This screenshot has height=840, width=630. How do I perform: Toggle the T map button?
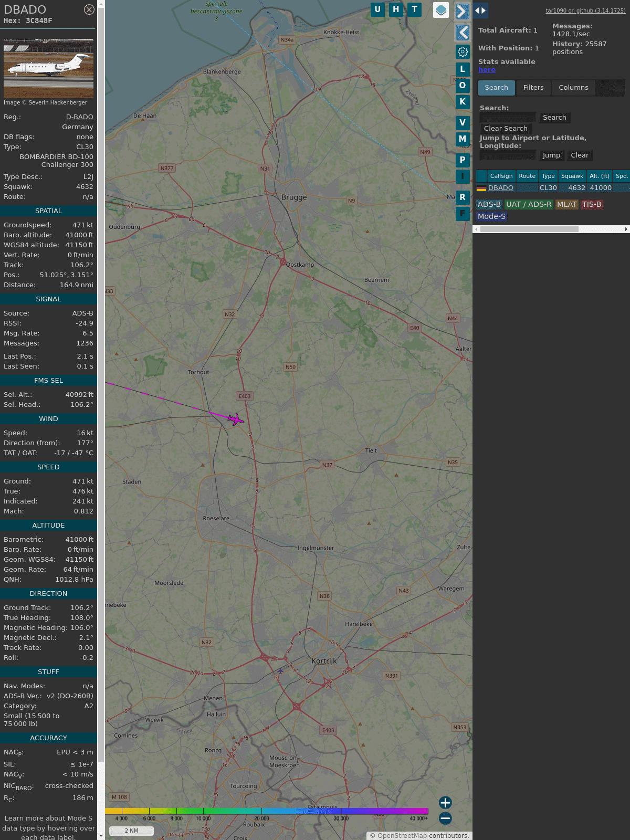pos(415,9)
